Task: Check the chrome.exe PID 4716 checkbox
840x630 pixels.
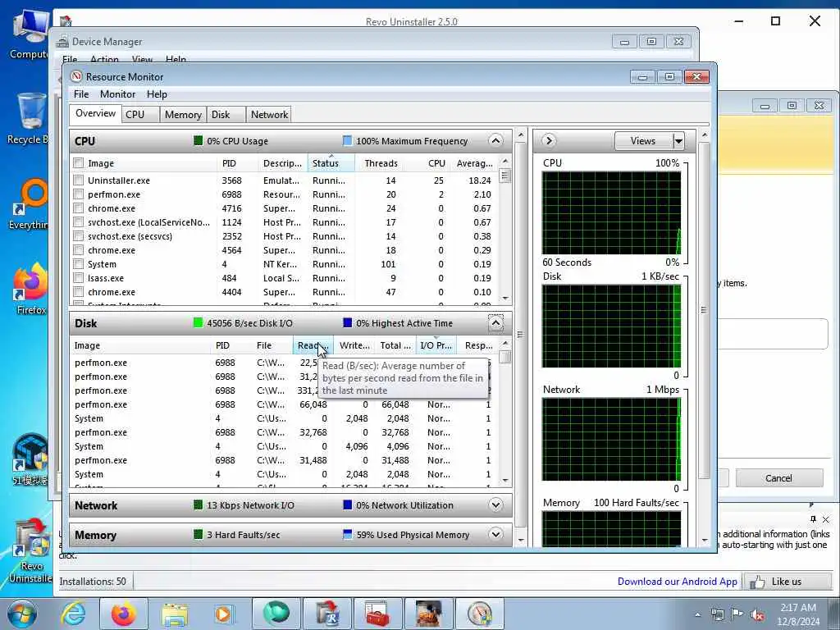Action: [x=79, y=208]
